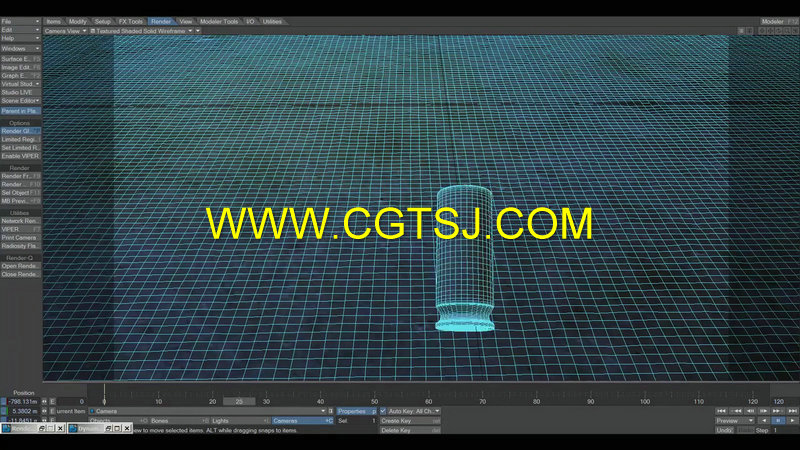Open camera Properties panel
The height and width of the screenshot is (450, 800).
357,411
